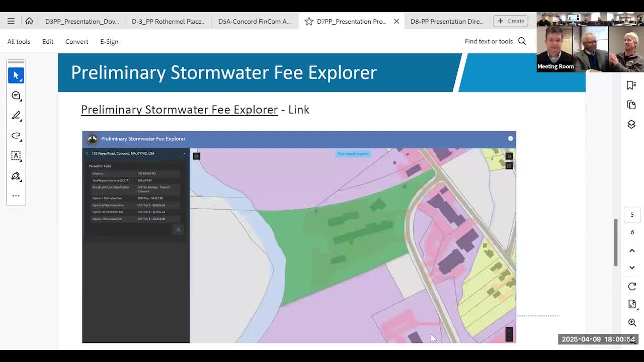
Task: Switch to D3PP_Presentation_Dov tab
Action: (82, 21)
